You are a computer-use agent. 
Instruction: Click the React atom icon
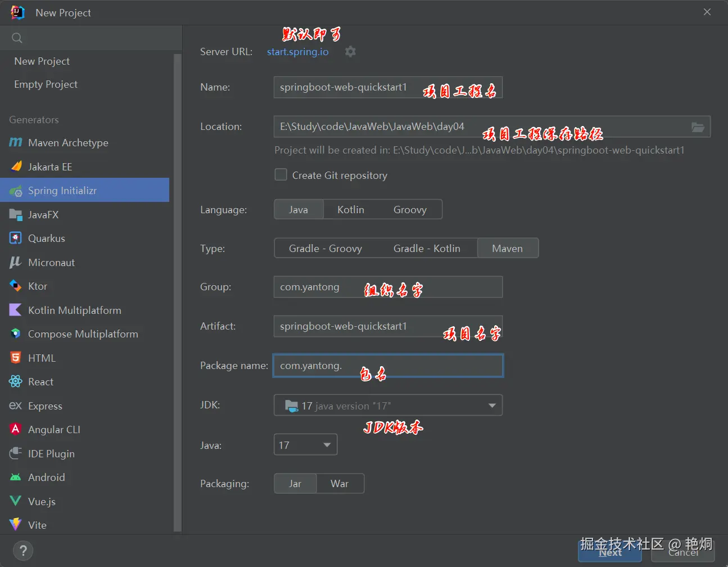(x=16, y=381)
